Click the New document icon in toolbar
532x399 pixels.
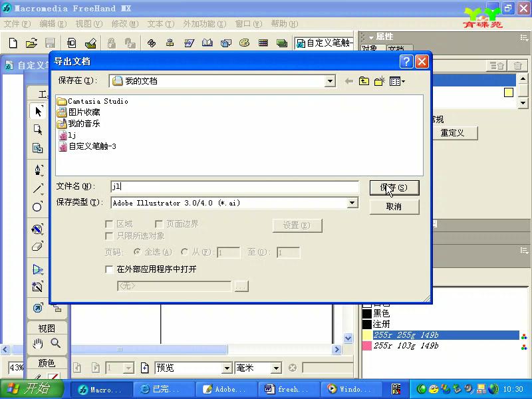(x=13, y=43)
